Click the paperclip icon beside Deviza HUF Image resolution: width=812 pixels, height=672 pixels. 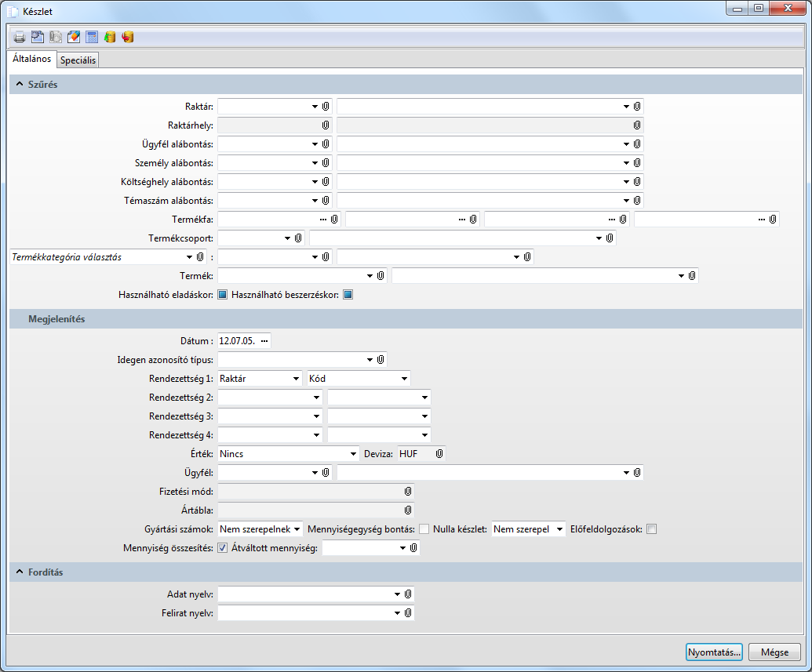[439, 454]
